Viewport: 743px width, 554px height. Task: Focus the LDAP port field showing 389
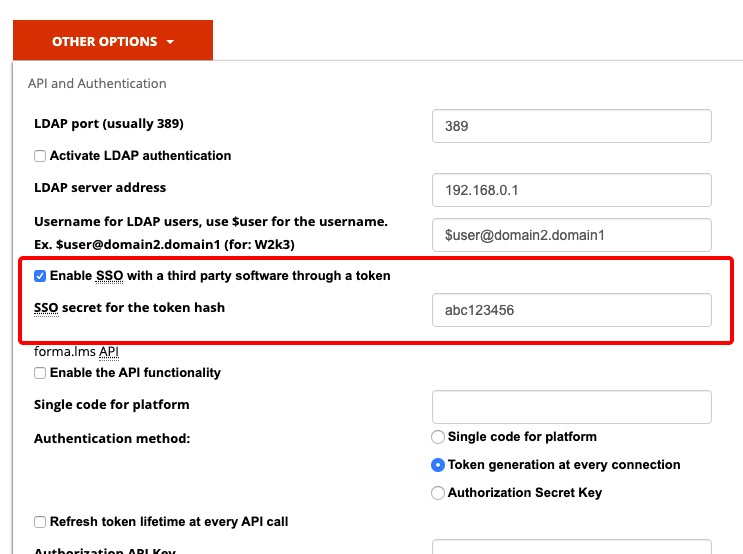[571, 127]
